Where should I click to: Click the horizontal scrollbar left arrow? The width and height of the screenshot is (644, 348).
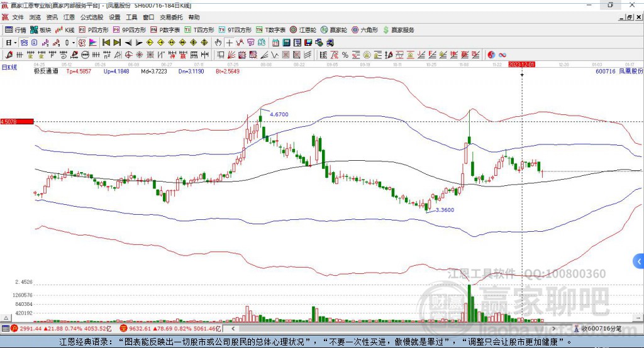(x=233, y=329)
